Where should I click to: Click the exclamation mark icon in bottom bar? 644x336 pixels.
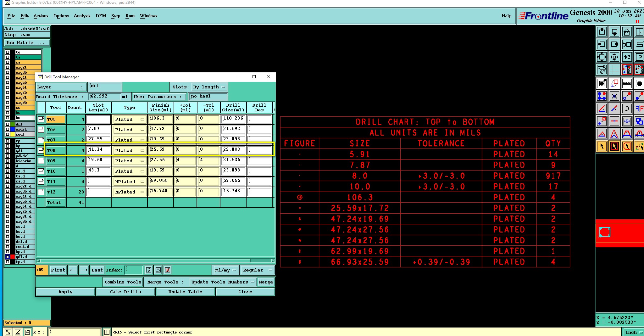click(107, 332)
